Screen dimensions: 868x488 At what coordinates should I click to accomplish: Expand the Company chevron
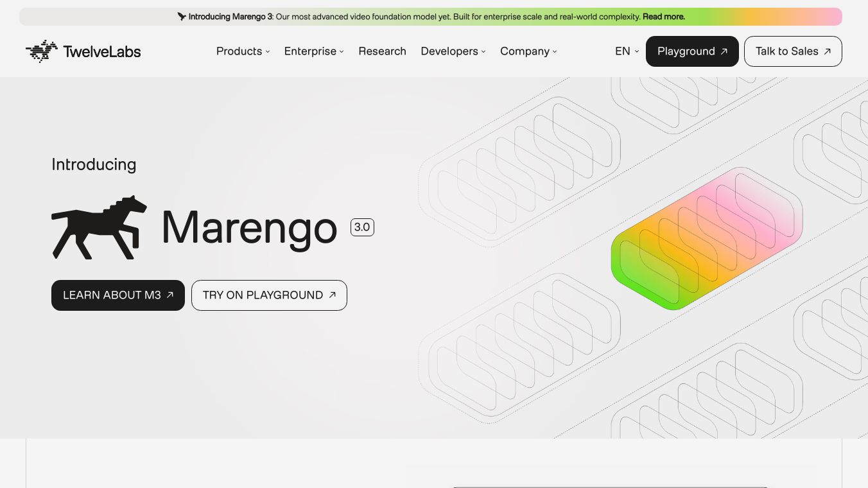point(555,51)
